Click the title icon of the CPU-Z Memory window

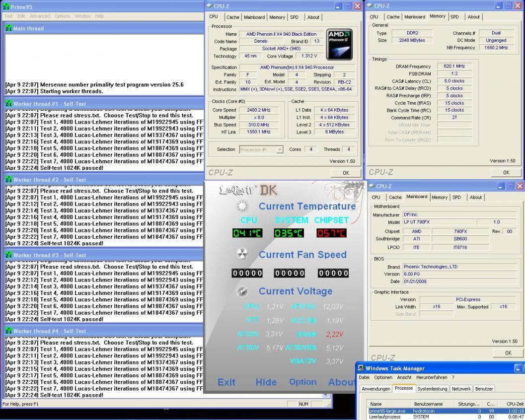(370, 5)
